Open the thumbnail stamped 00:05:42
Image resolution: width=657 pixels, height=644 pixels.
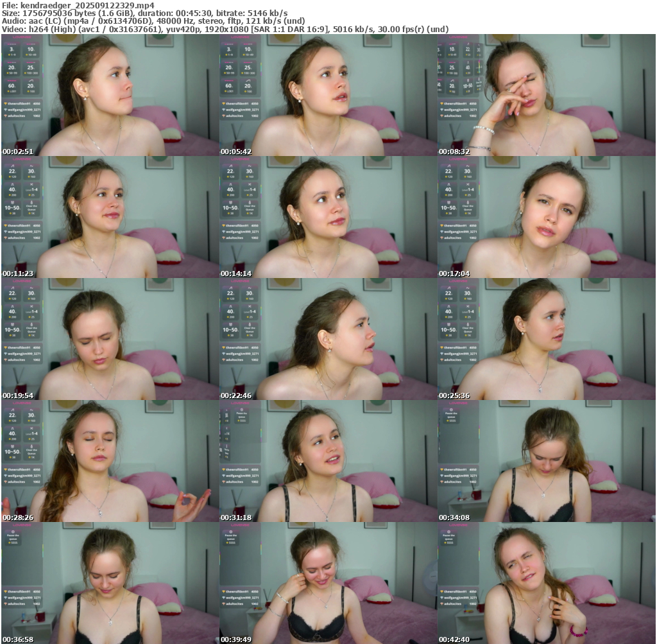tap(328, 95)
